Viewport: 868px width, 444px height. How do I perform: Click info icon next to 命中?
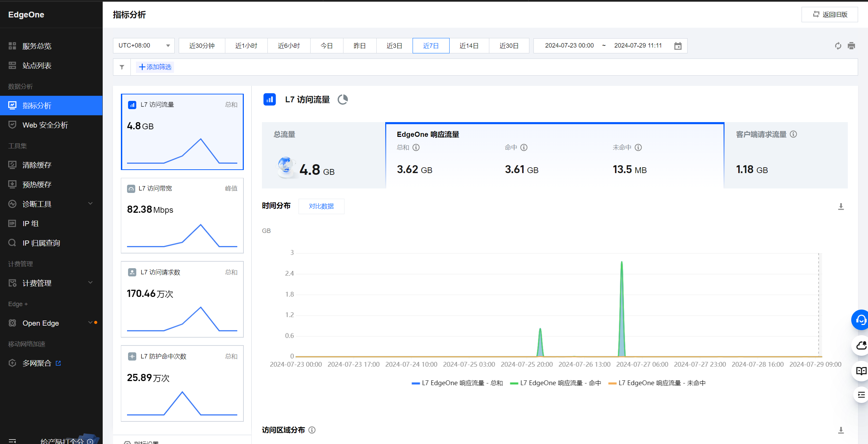point(524,147)
